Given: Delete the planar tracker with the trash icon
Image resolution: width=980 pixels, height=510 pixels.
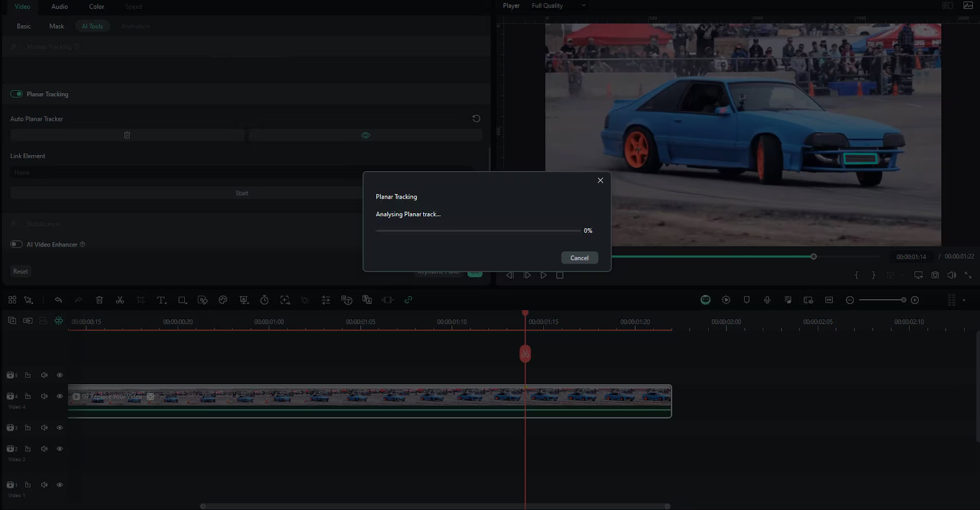Looking at the screenshot, I should 127,135.
